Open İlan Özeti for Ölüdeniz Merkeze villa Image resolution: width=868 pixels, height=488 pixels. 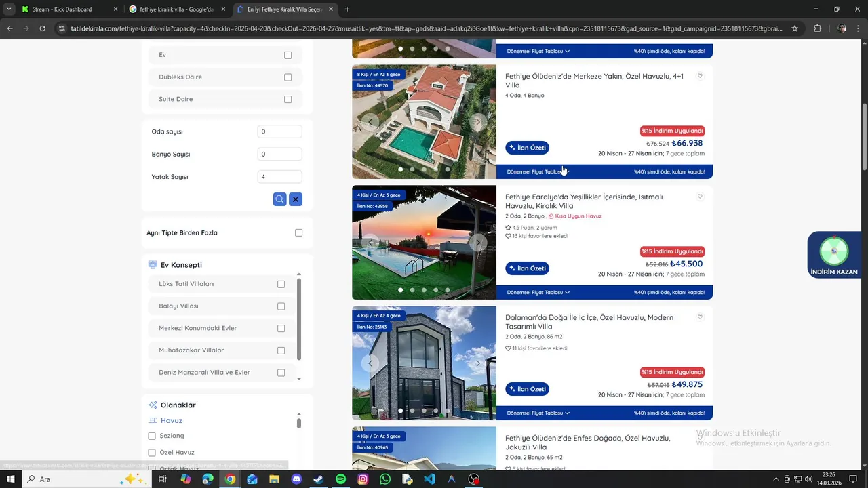pos(527,148)
